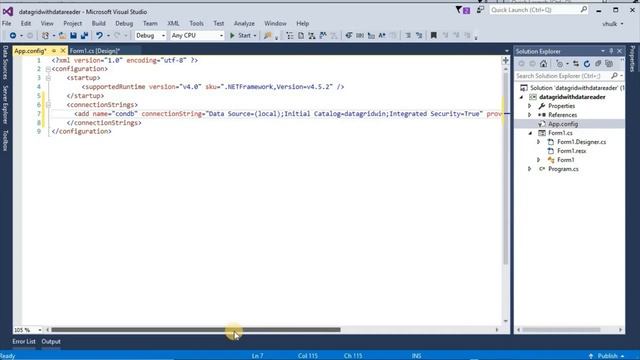Viewport: 640px width, 360px height.
Task: Click Collapse All icon in Solution Explorer
Action: click(598, 64)
